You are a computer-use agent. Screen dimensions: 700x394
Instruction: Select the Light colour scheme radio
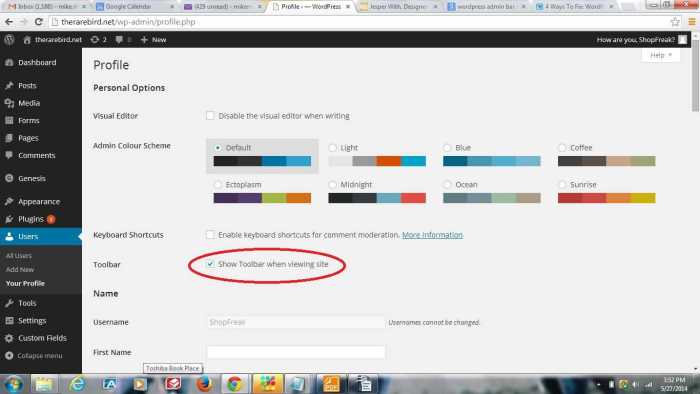pos(333,148)
